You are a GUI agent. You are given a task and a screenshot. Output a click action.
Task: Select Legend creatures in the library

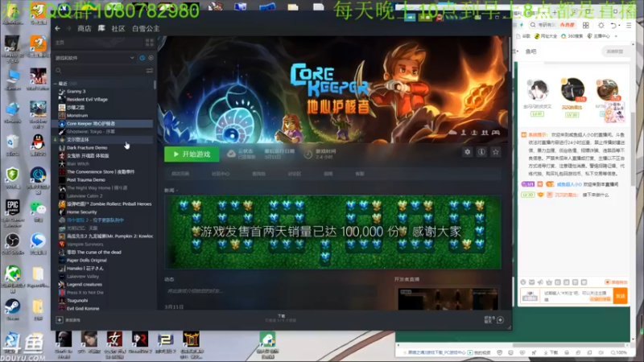pos(85,285)
